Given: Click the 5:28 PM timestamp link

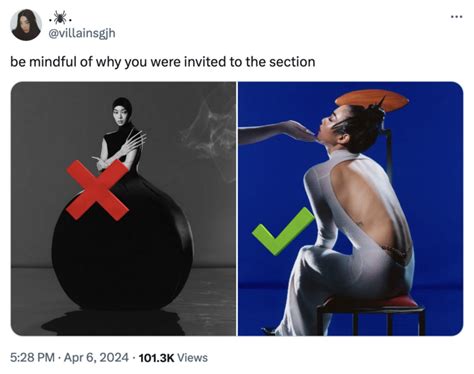Looking at the screenshot, I should [32, 358].
